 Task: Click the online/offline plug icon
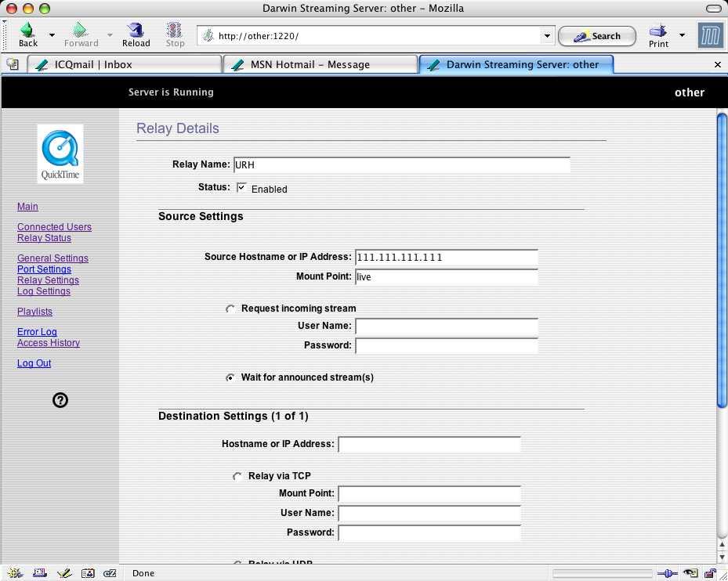pyautogui.click(x=668, y=573)
